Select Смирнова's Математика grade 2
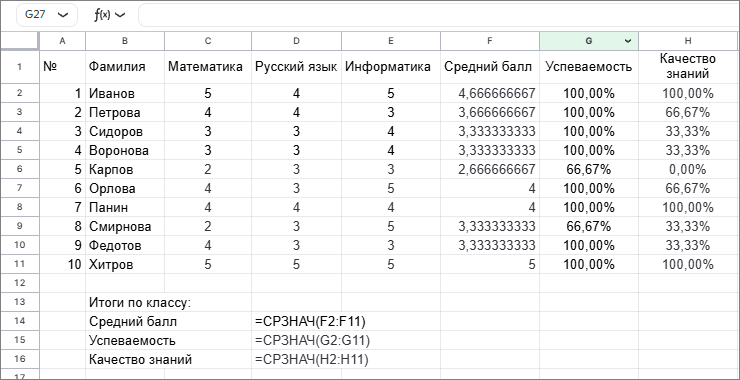This screenshot has height=380, width=740. point(208,226)
